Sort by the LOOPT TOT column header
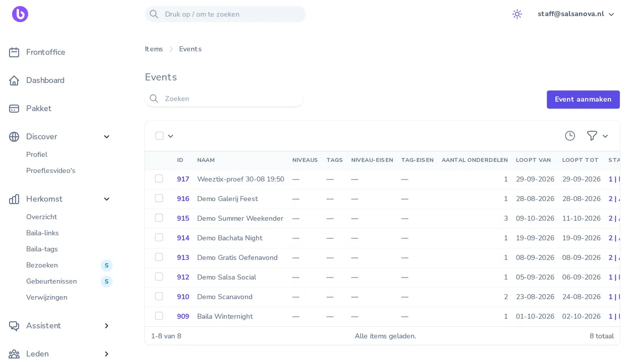 click(580, 160)
